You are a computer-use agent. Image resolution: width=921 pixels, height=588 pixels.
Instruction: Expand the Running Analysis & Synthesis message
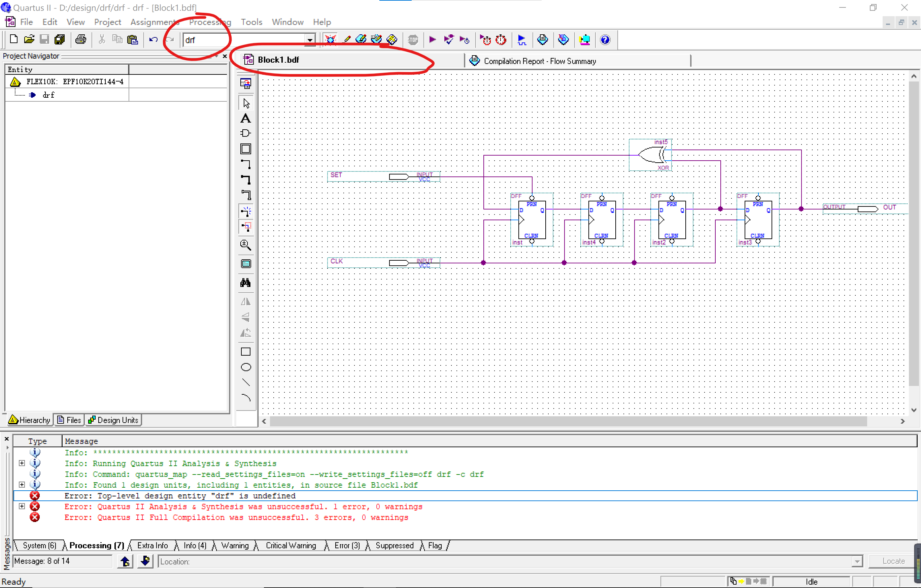(22, 463)
